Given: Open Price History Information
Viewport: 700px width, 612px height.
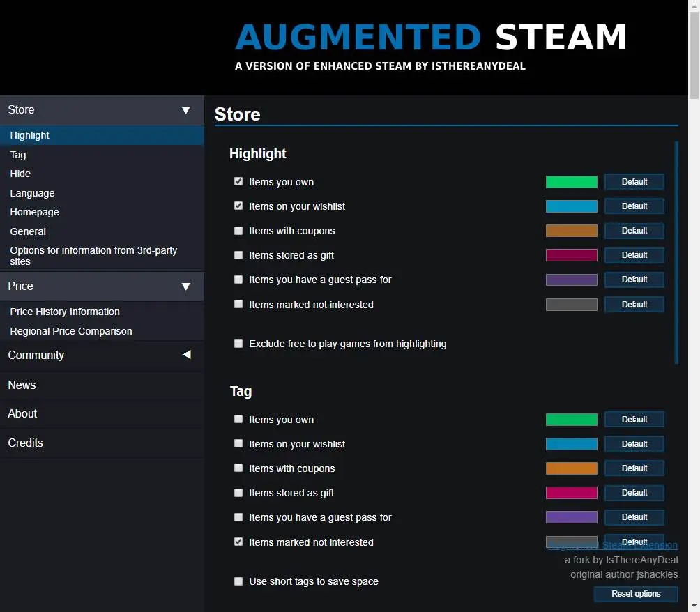Looking at the screenshot, I should pos(102,312).
